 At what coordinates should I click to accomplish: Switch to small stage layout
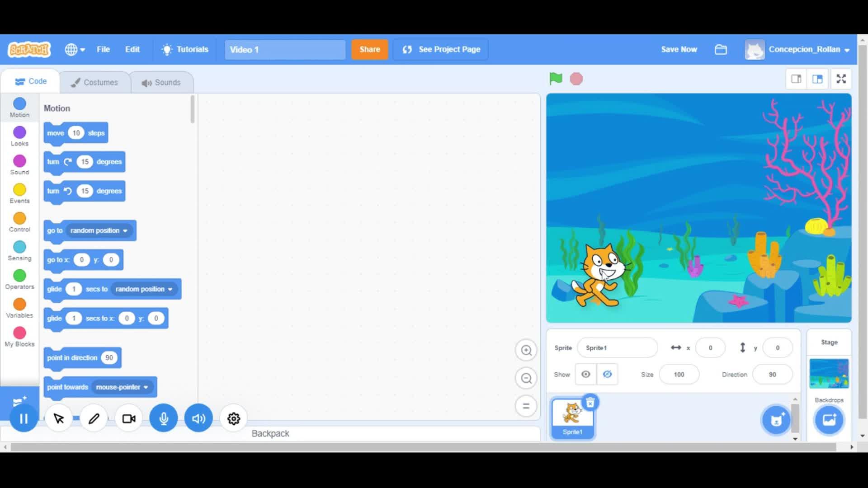pyautogui.click(x=796, y=79)
